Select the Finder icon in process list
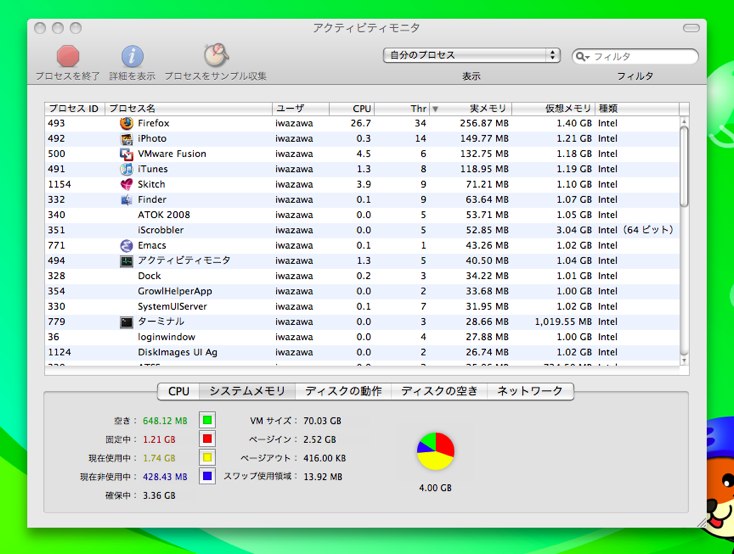 126,200
